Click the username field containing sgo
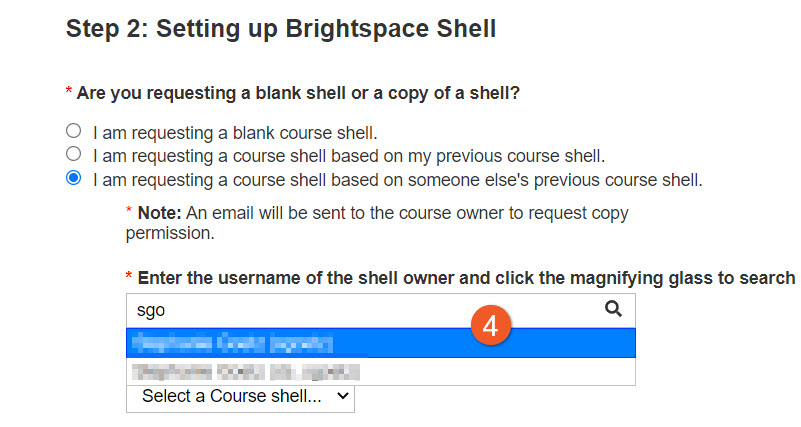This screenshot has width=801, height=427. click(x=381, y=311)
